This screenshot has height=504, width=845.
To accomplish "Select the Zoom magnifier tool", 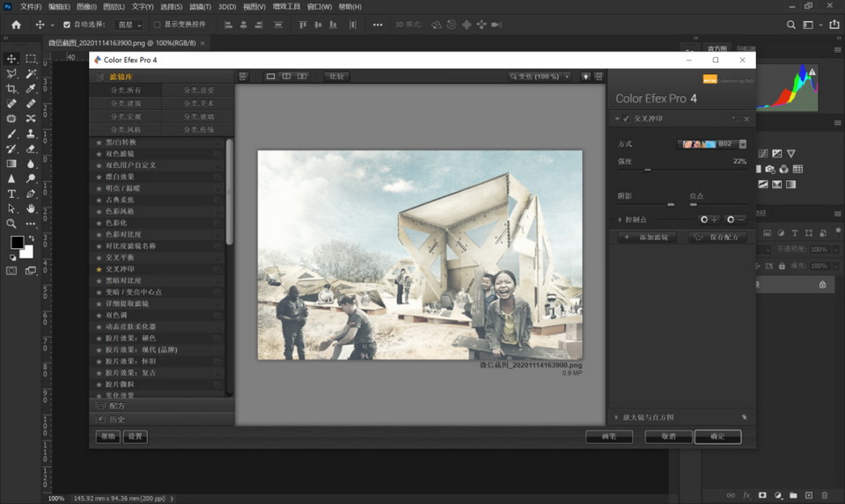I will [x=11, y=223].
